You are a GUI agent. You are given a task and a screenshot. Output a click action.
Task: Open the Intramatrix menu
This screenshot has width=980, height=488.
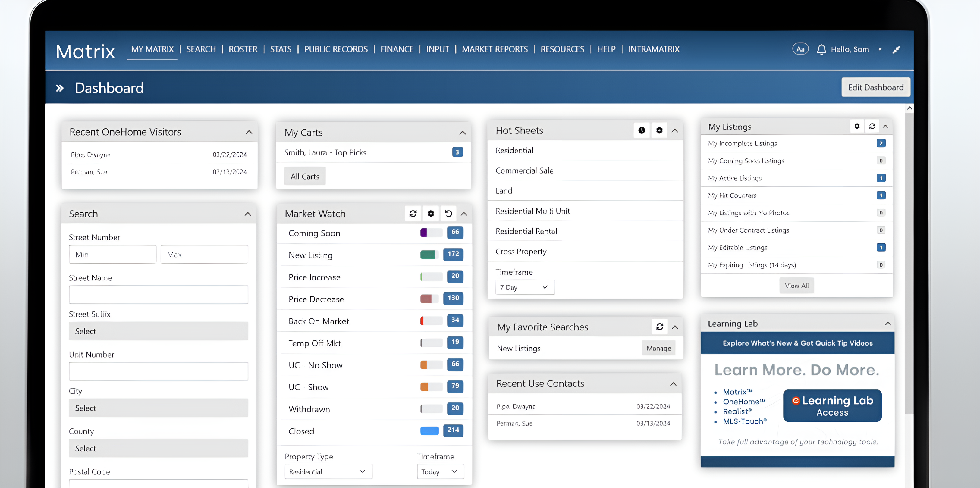point(654,49)
